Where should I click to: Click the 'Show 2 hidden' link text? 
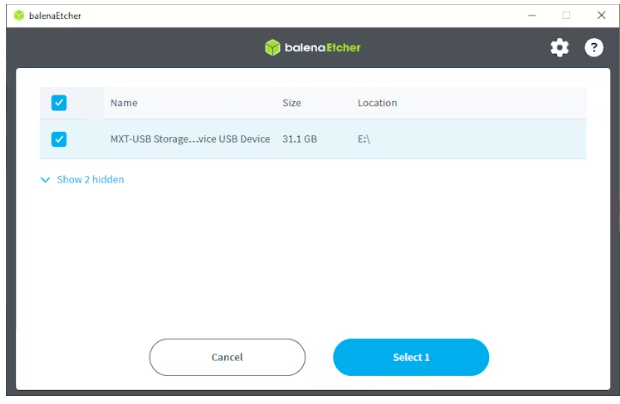pos(90,180)
